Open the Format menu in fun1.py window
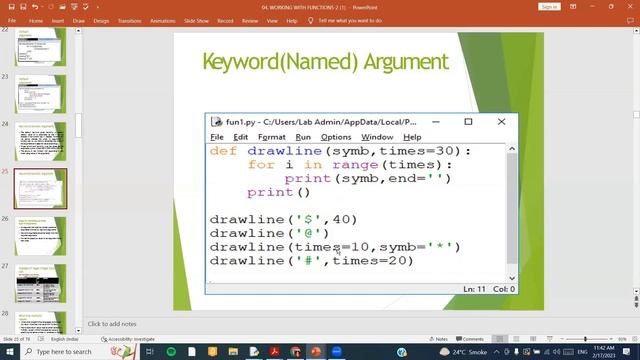The width and height of the screenshot is (640, 360). (271, 137)
